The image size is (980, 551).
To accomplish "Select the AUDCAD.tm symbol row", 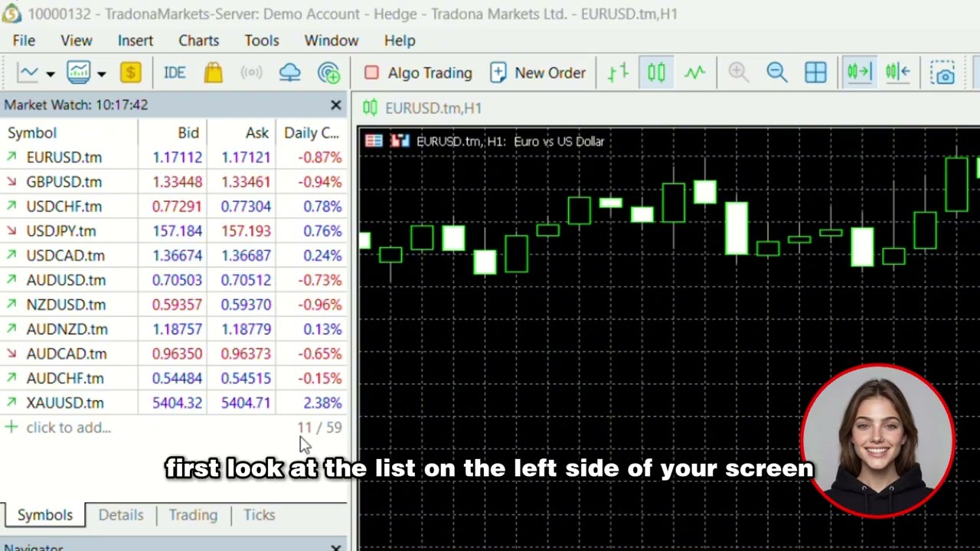I will pos(174,354).
